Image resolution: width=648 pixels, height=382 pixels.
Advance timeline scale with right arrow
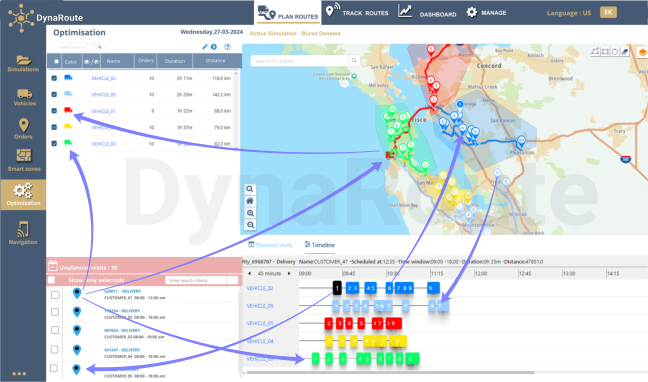click(289, 273)
